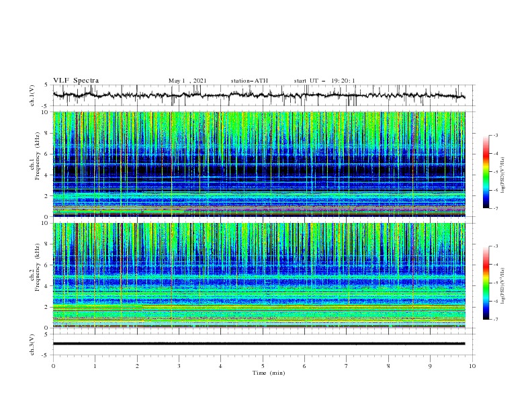
Task: Click the ch.1 spectrogram color bar
Action: (486, 172)
